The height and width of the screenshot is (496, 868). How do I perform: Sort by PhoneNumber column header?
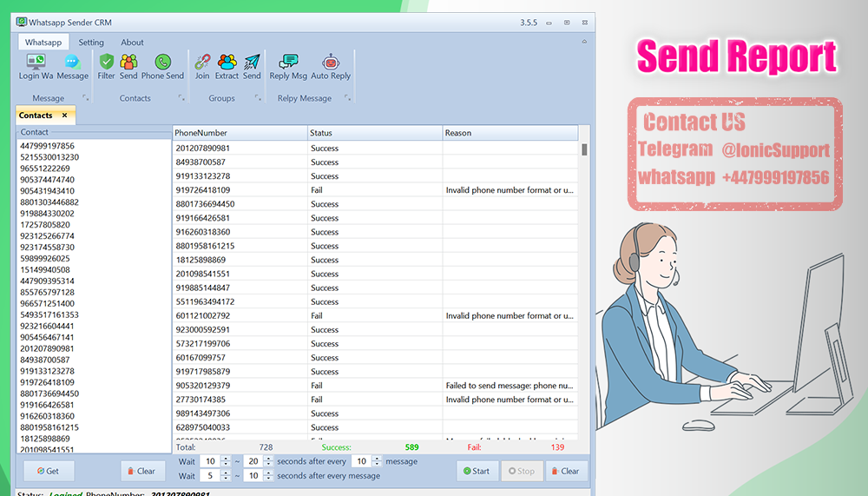coord(240,133)
